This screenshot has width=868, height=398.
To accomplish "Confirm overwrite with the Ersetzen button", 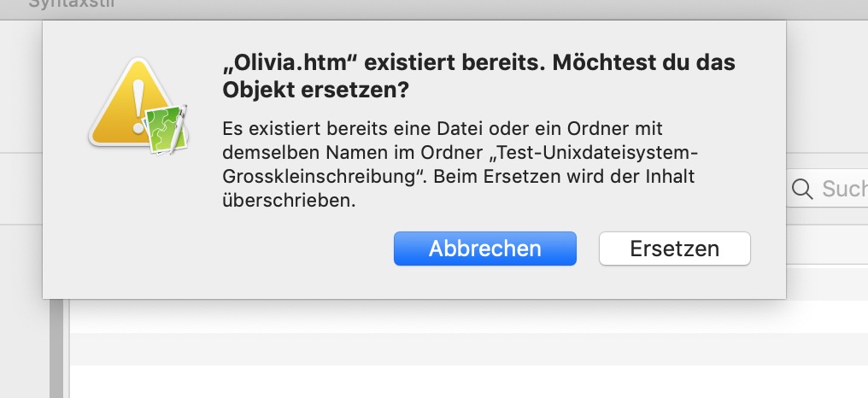I will [674, 249].
